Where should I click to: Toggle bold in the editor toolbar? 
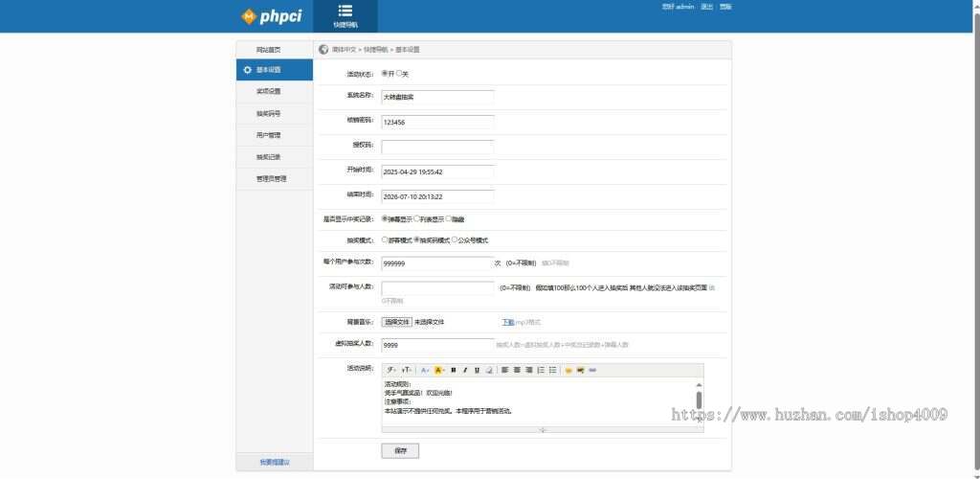(x=453, y=370)
